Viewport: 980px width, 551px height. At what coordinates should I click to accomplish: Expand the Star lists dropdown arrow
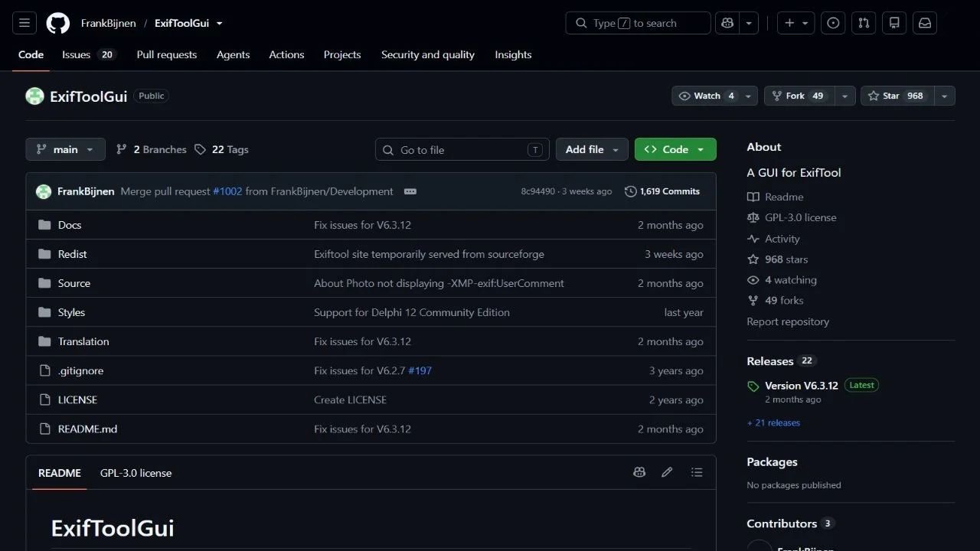pos(945,96)
